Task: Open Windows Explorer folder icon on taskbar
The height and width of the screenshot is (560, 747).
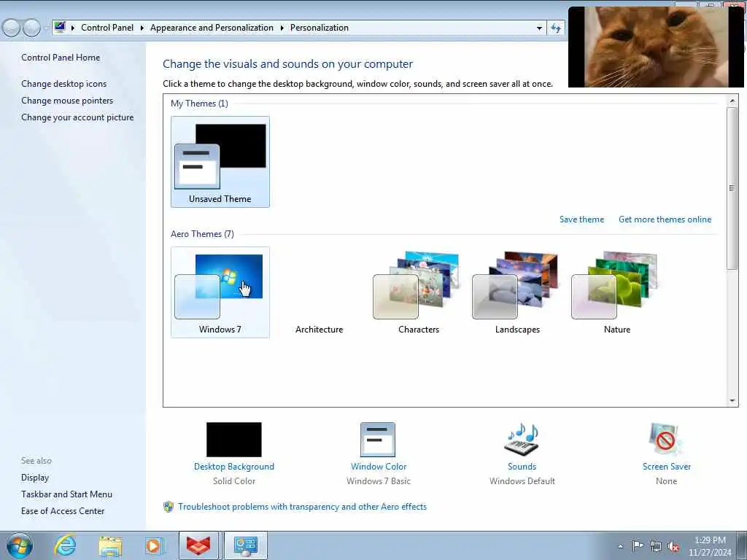Action: (111, 546)
